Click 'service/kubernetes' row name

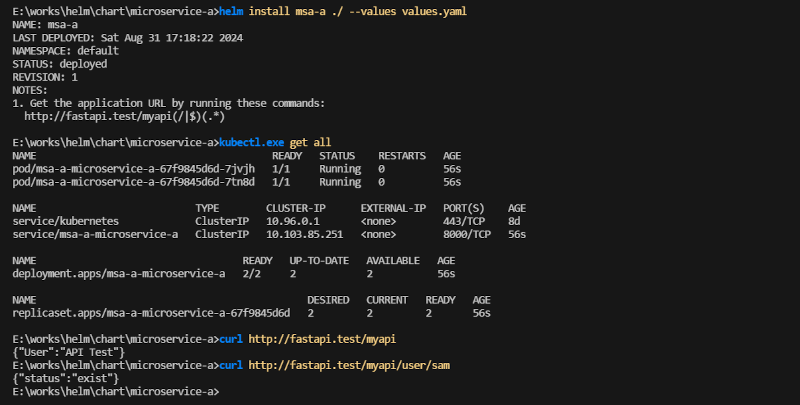point(65,221)
